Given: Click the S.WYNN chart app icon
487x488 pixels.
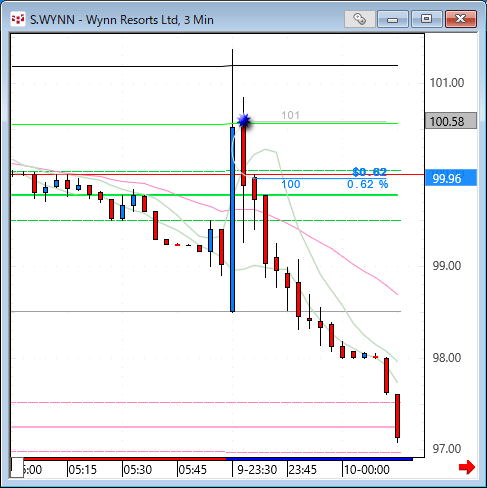Looking at the screenshot, I should coord(18,19).
